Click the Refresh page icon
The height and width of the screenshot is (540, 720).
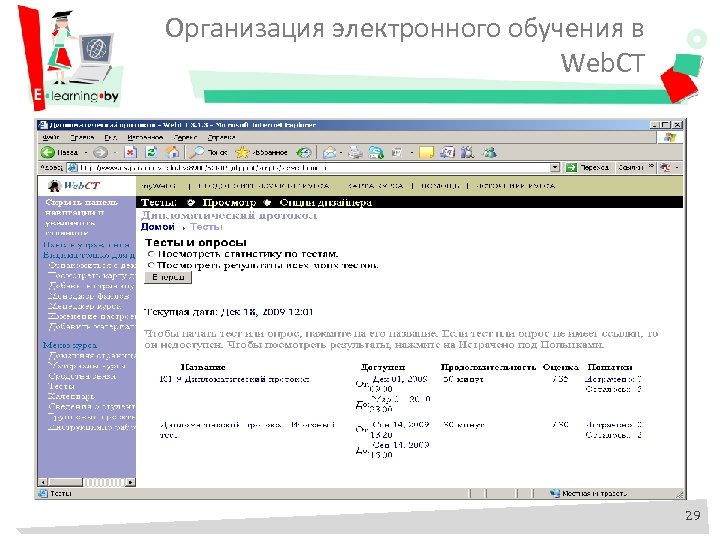point(151,152)
